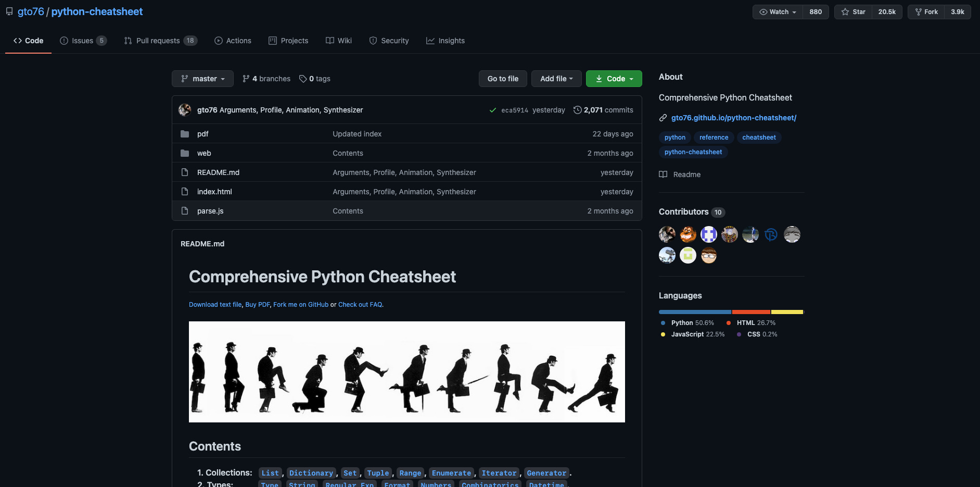Open the green Code download dropdown

point(614,79)
